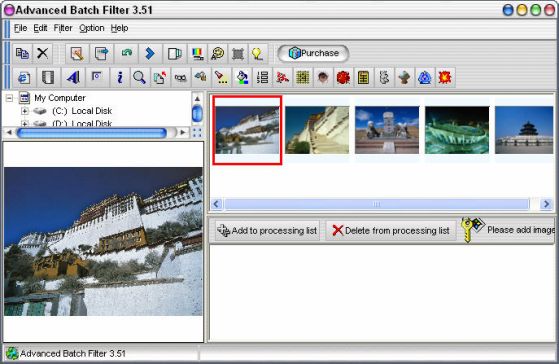Viewport: 559px width, 364px height.
Task: Click the folder tree left scroll arrow
Action: 10,133
